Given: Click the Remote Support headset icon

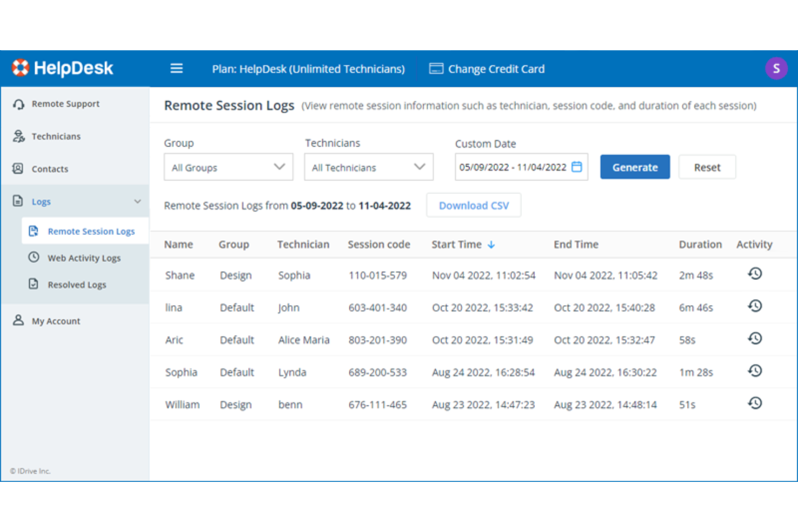Looking at the screenshot, I should (x=18, y=104).
